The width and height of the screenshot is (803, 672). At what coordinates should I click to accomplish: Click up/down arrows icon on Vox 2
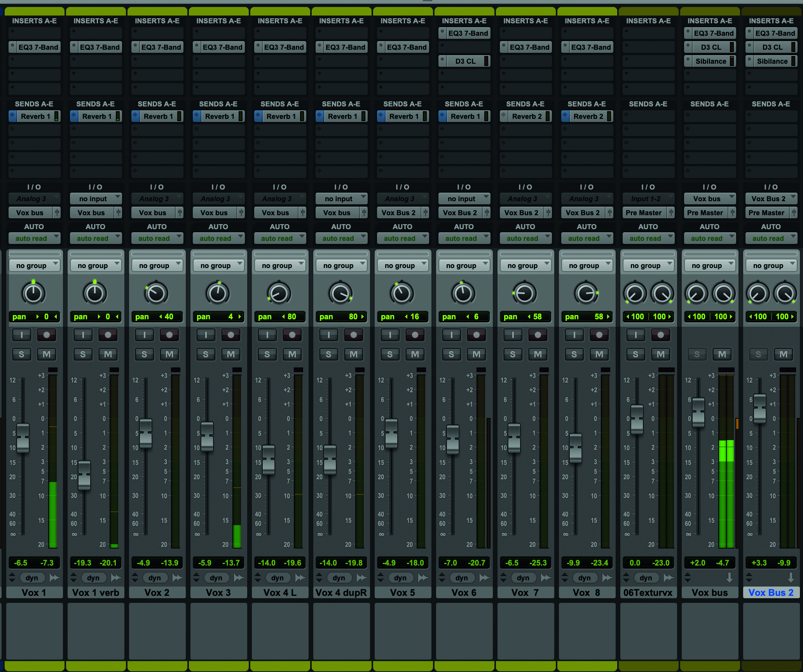[x=135, y=578]
